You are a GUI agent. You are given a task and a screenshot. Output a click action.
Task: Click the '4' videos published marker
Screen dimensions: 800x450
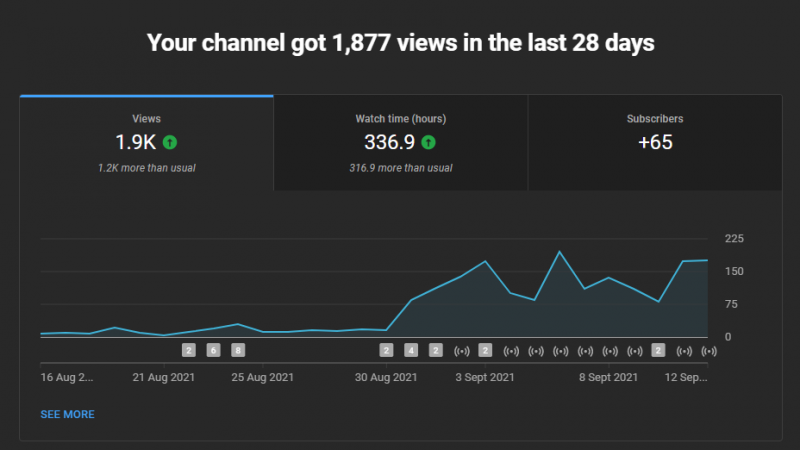click(x=411, y=350)
